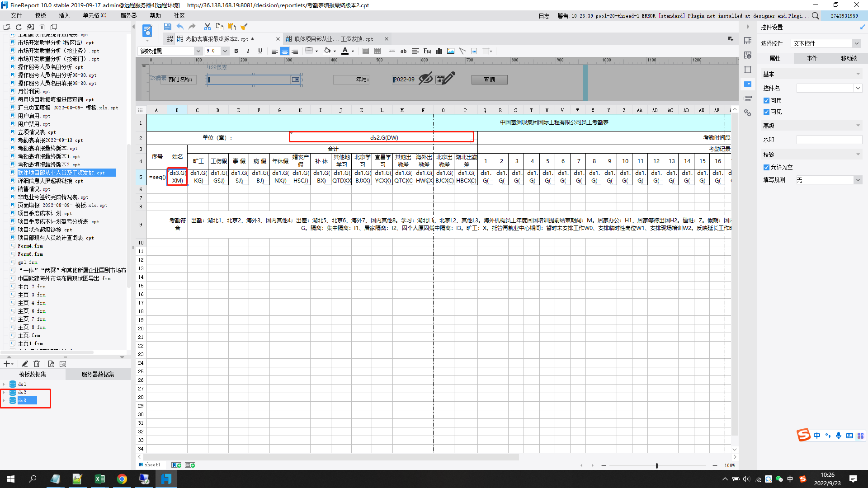Align cell text left
Screen dimensions: 868x488
pyautogui.click(x=274, y=51)
